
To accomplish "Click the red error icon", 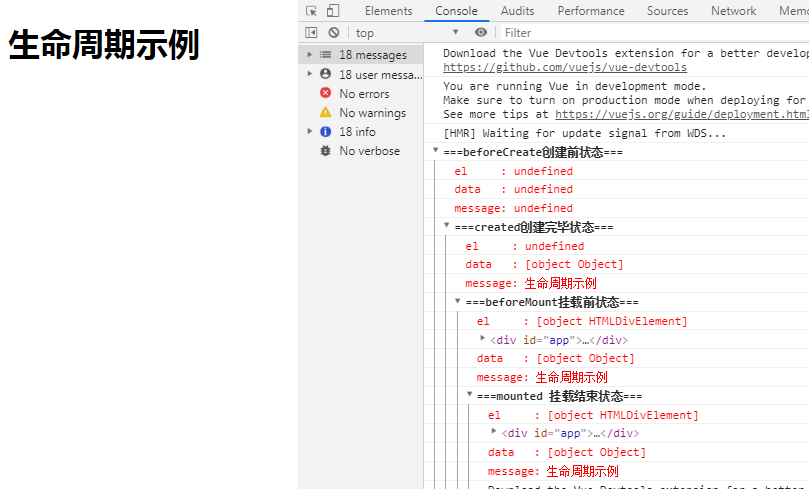I will point(326,93).
